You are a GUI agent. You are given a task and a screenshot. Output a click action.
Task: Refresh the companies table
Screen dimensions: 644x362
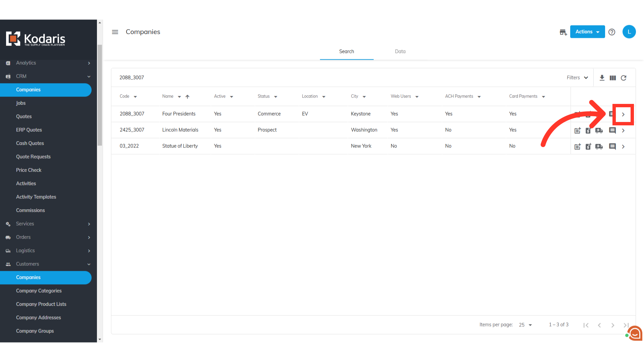pos(624,78)
